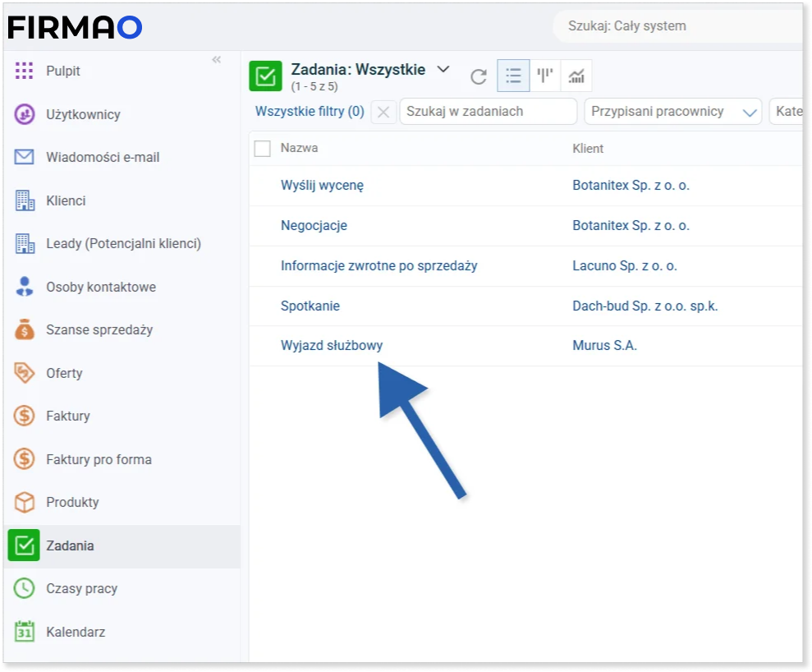Open the chart statistics view icon
Screen dimensions: 812x672
click(x=576, y=76)
